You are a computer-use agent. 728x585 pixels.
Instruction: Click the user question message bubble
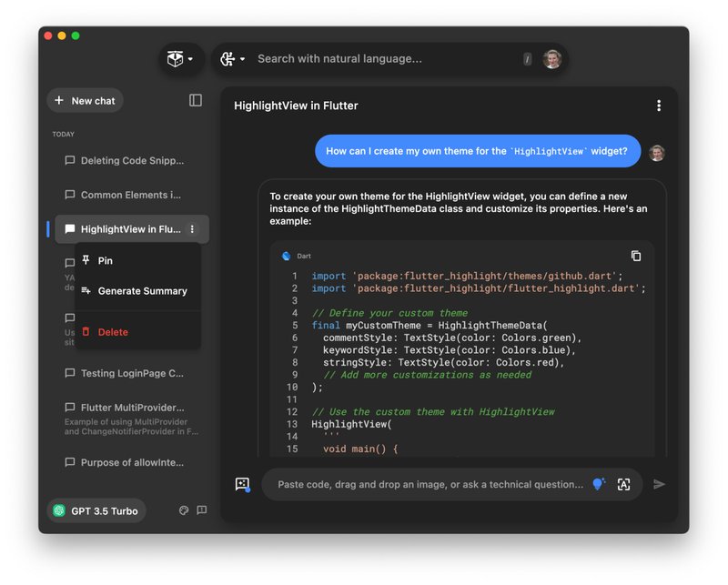click(477, 151)
